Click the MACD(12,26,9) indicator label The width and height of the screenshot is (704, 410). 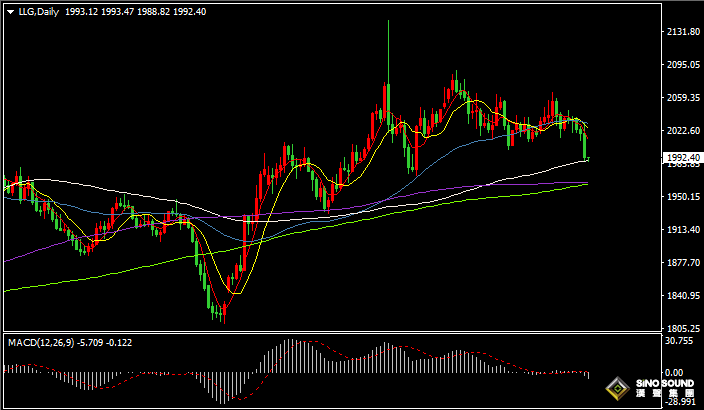(x=39, y=342)
